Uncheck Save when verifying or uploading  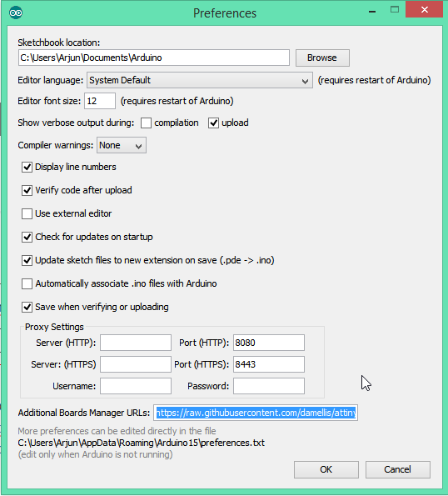pos(27,307)
